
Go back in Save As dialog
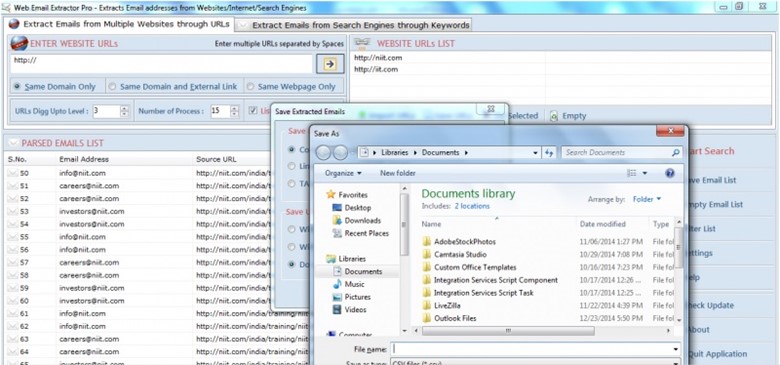pyautogui.click(x=323, y=153)
